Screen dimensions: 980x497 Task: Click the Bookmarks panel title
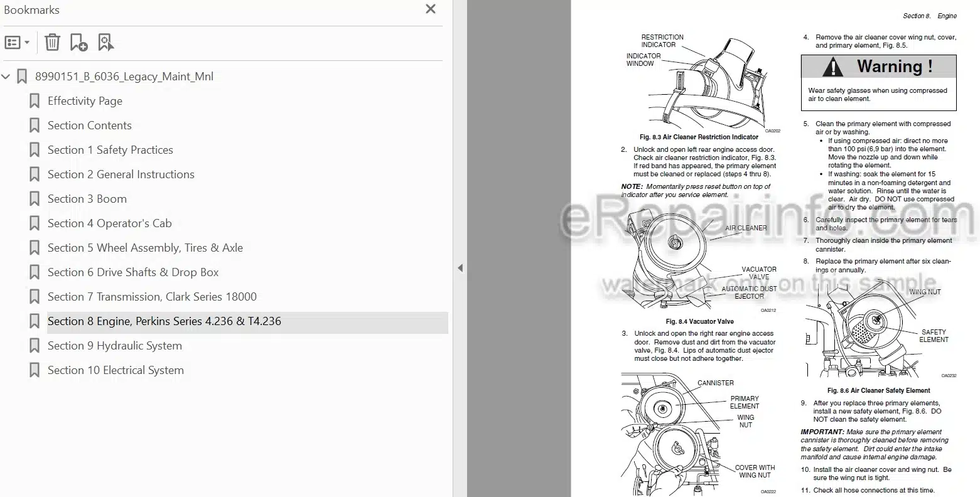coord(31,9)
